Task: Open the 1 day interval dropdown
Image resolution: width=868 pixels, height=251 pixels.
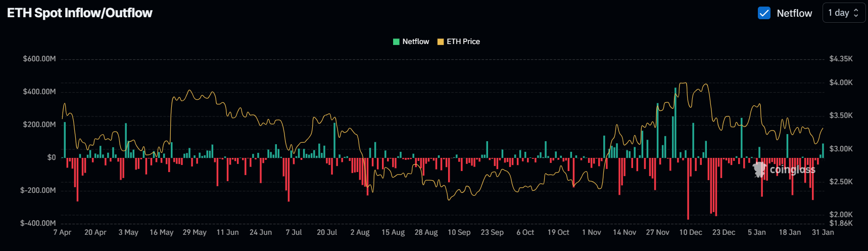Action: pyautogui.click(x=843, y=13)
